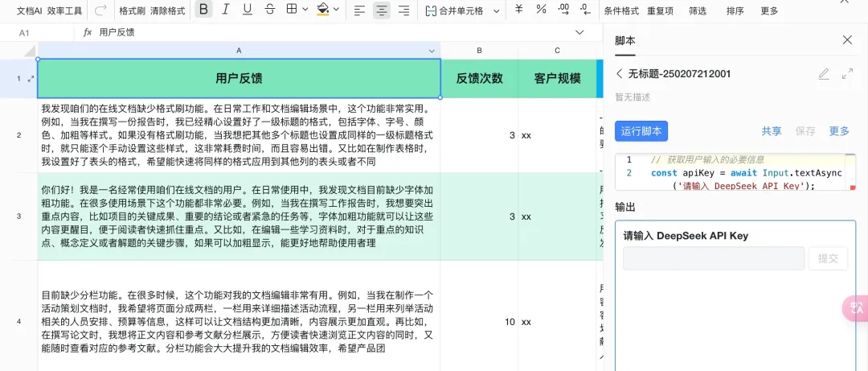Select row 4 header
This screenshot has width=868, height=371.
point(18,322)
